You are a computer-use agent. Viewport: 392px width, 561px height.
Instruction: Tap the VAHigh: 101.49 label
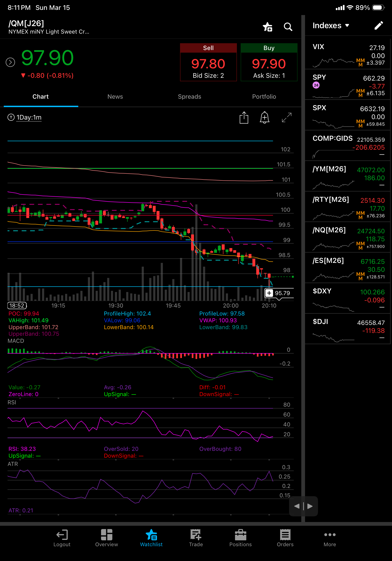pyautogui.click(x=28, y=320)
